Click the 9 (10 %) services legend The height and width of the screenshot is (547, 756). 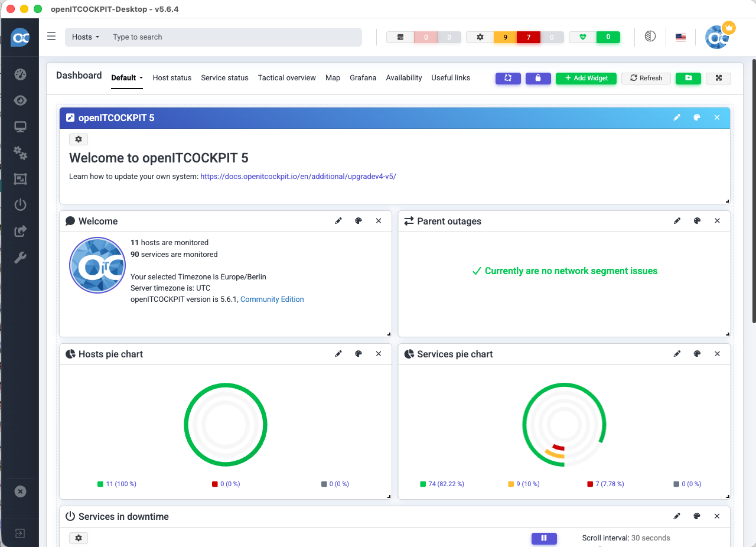[523, 484]
